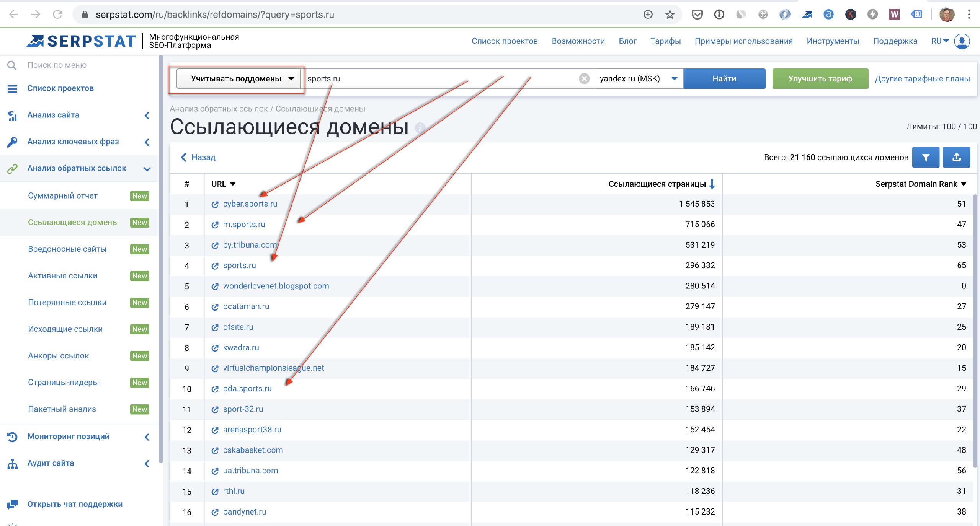The width and height of the screenshot is (980, 526).
Task: Collapse the Анализ обратных ссылок chevron
Action: pyautogui.click(x=147, y=169)
